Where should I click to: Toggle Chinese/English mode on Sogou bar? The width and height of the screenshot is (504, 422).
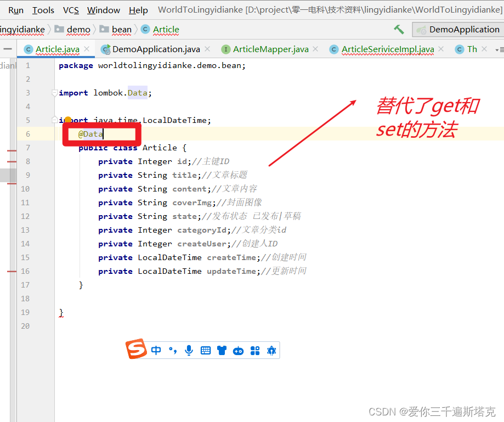(x=156, y=350)
